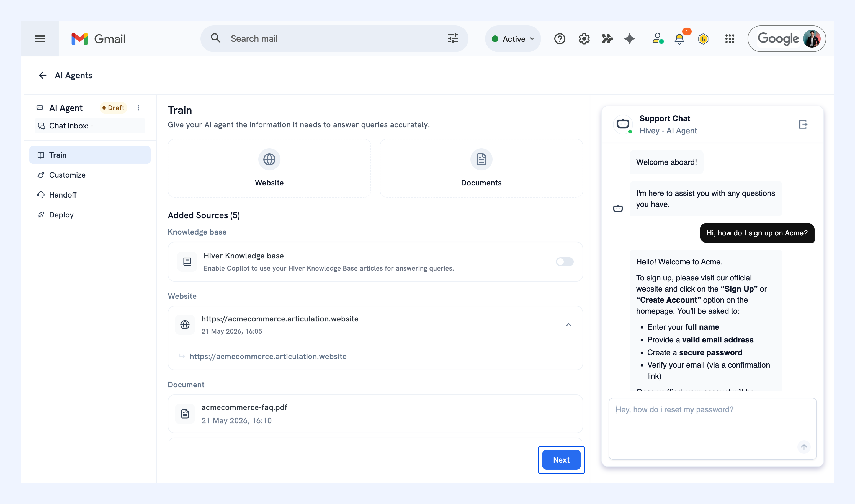Click the Hiver hexagon badge icon
This screenshot has height=504, width=855.
click(703, 39)
